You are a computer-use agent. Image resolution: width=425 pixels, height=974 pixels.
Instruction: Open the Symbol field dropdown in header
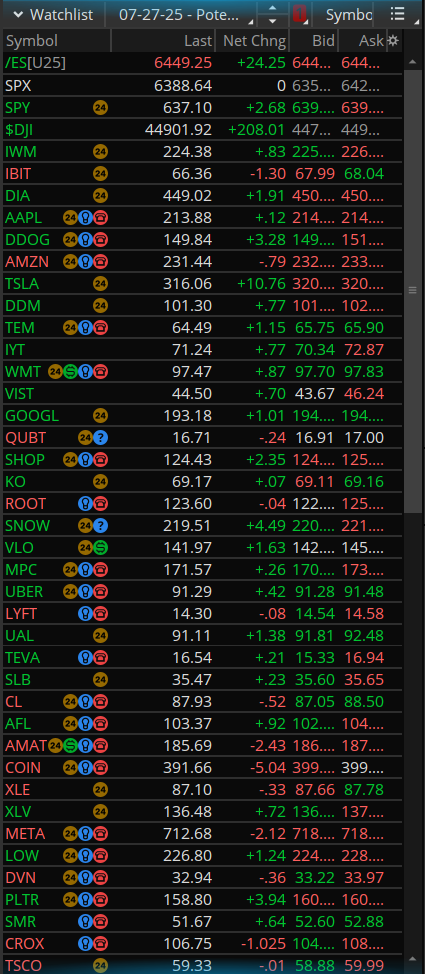(x=349, y=14)
